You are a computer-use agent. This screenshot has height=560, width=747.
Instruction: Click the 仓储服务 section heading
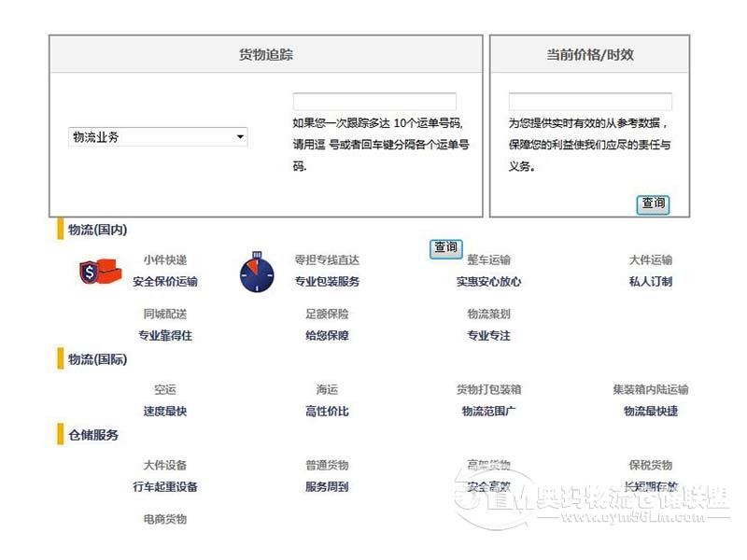click(x=93, y=435)
